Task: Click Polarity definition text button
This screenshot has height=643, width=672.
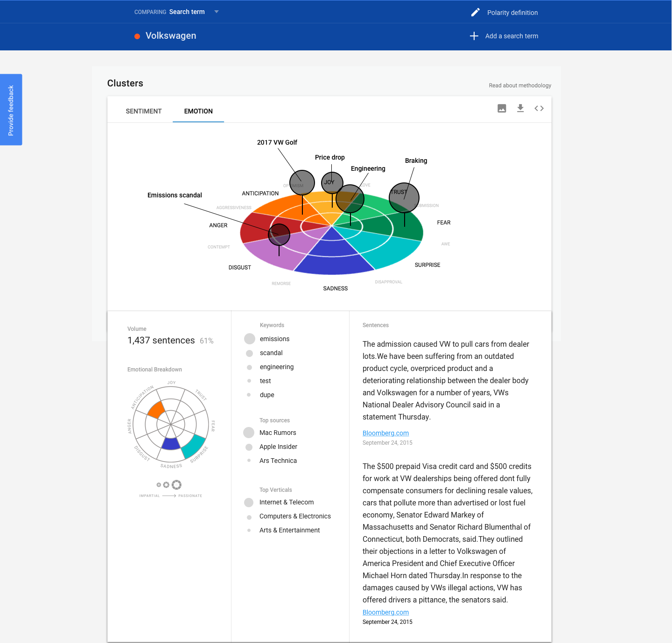Action: (512, 13)
